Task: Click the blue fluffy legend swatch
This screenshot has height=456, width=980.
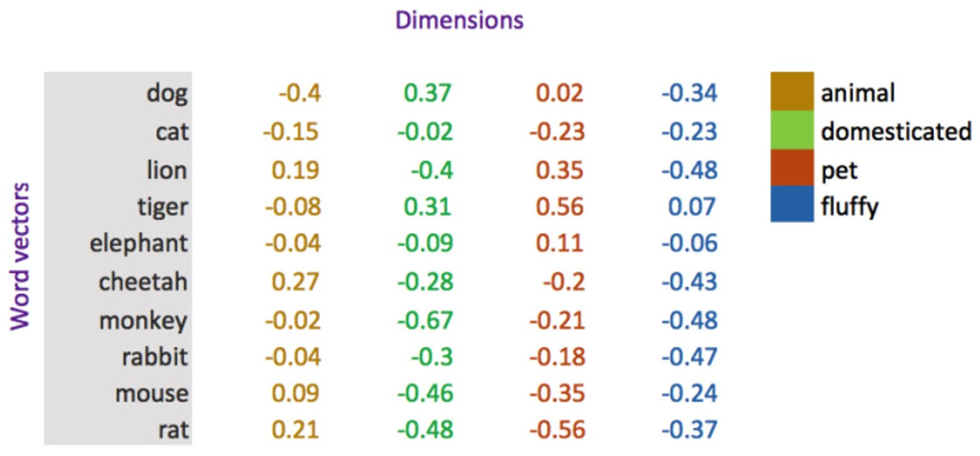Action: 792,204
